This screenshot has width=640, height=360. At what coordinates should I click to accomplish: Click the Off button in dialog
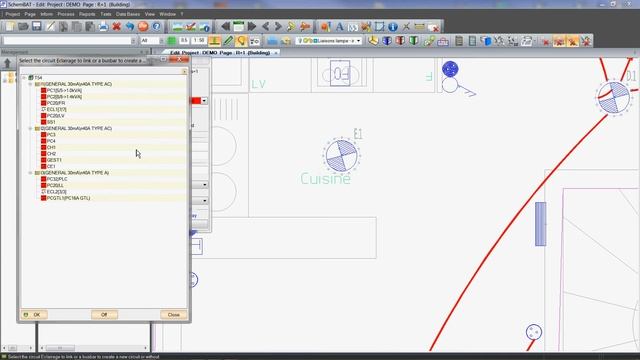(104, 315)
